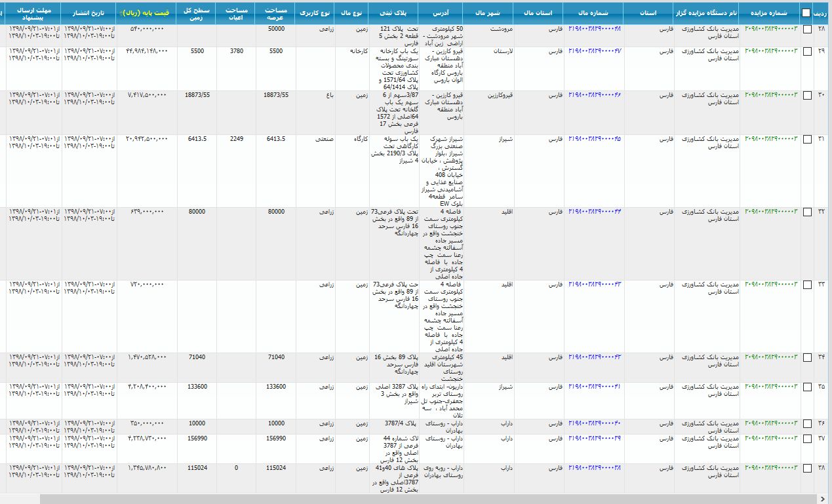Open property number link in row ۲۸
This screenshot has width=832, height=504.
594,29
